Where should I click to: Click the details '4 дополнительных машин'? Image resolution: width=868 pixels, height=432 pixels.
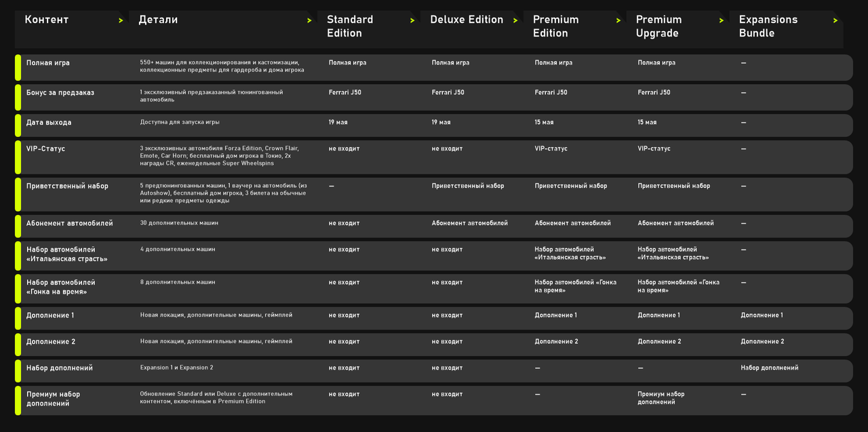(178, 250)
